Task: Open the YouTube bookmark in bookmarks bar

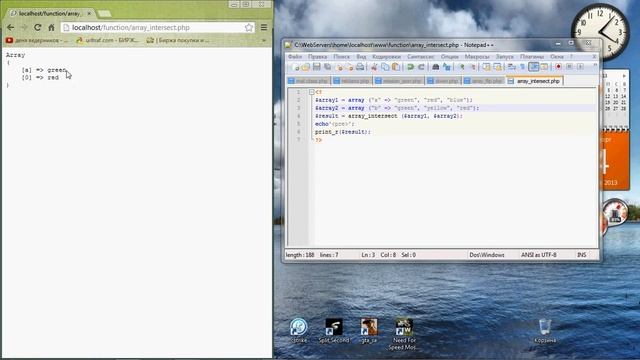Action: click(37, 40)
